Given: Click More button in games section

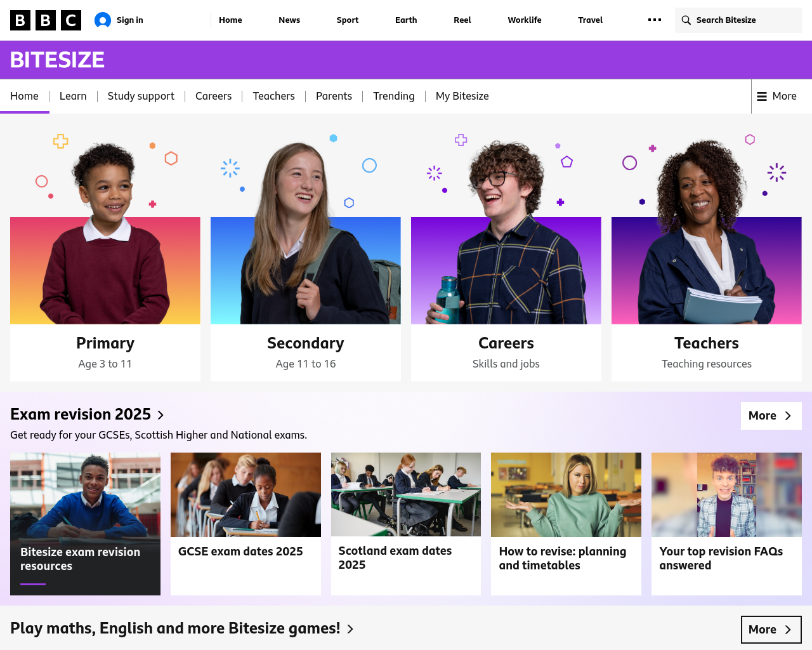Looking at the screenshot, I should (771, 630).
